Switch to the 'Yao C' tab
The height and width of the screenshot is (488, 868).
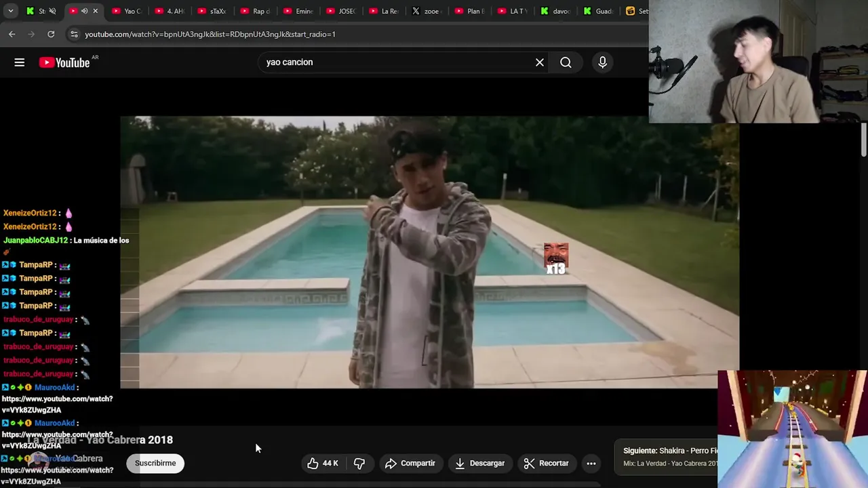coord(127,11)
